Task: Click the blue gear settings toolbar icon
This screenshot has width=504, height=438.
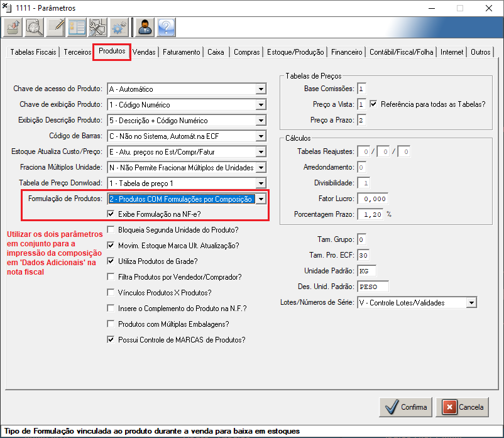Action: click(x=119, y=27)
